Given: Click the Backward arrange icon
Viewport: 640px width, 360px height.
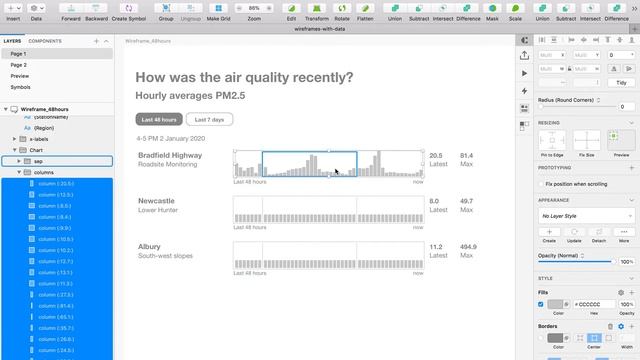Looking at the screenshot, I should point(96,8).
